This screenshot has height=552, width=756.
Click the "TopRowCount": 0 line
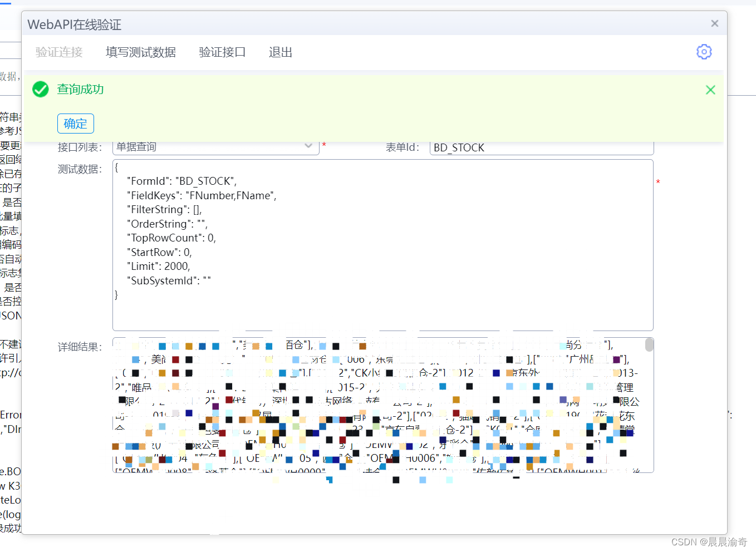coord(171,238)
